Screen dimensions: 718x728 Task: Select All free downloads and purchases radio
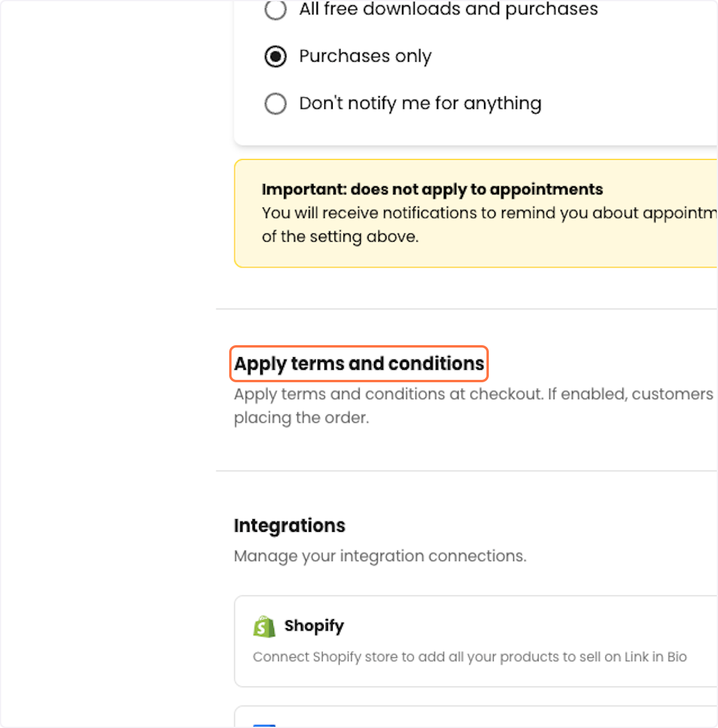[x=275, y=10]
